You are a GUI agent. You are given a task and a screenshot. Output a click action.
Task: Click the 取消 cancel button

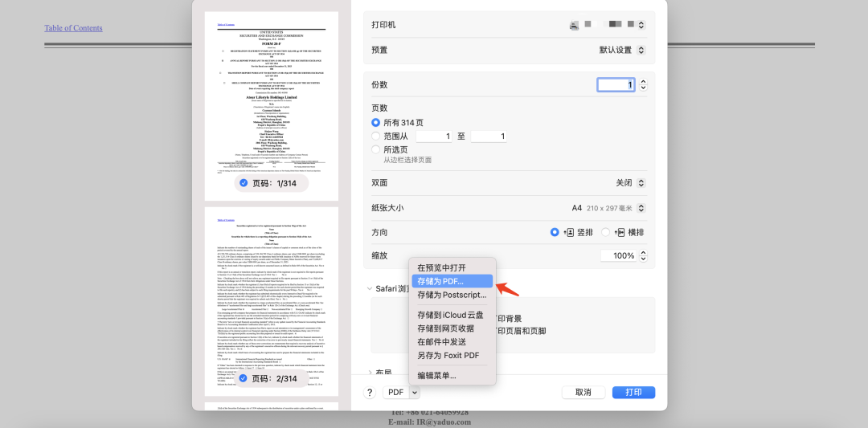pos(583,392)
